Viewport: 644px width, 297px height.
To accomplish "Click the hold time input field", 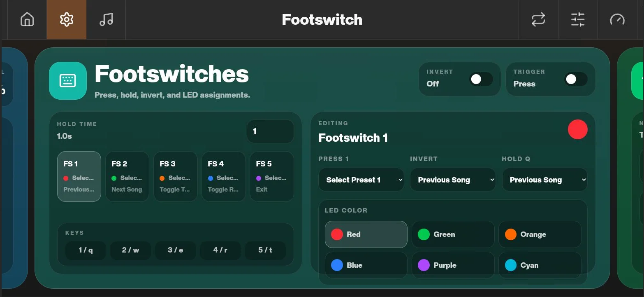I will point(270,131).
